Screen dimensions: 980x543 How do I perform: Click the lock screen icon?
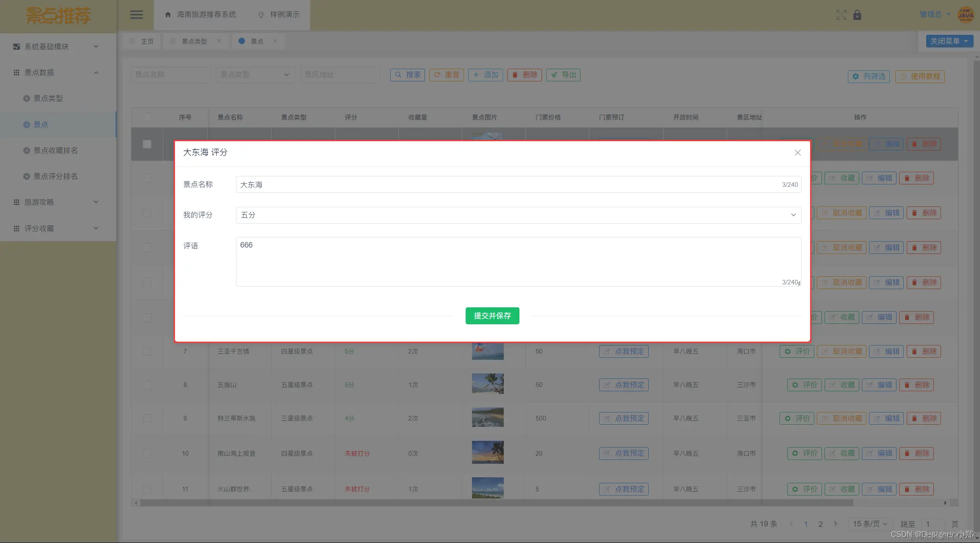857,15
